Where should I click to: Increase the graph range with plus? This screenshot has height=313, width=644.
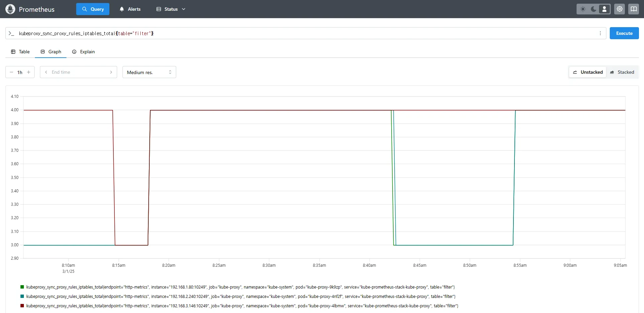click(29, 72)
